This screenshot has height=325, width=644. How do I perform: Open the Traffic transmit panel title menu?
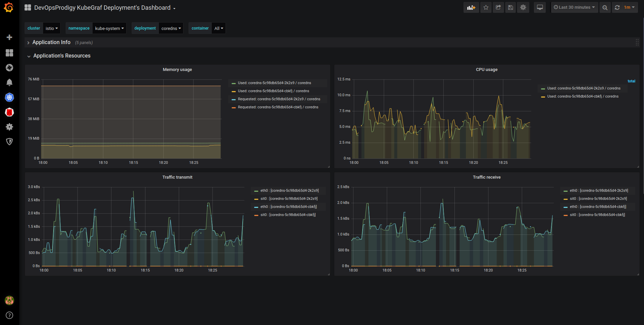click(177, 177)
